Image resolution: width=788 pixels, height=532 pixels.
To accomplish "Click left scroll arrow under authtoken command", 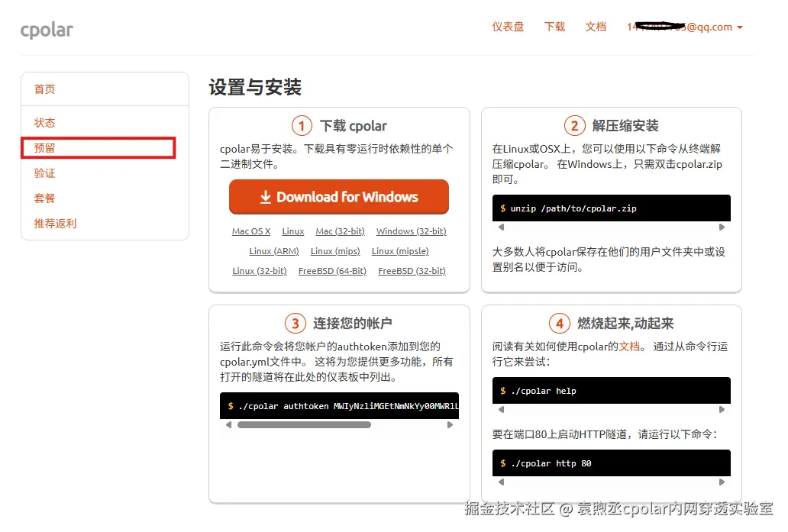I will pyautogui.click(x=228, y=425).
